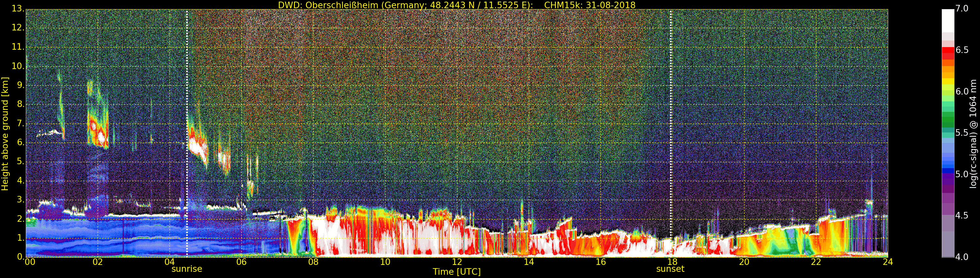Click the '16' time tick label

[x=601, y=262]
